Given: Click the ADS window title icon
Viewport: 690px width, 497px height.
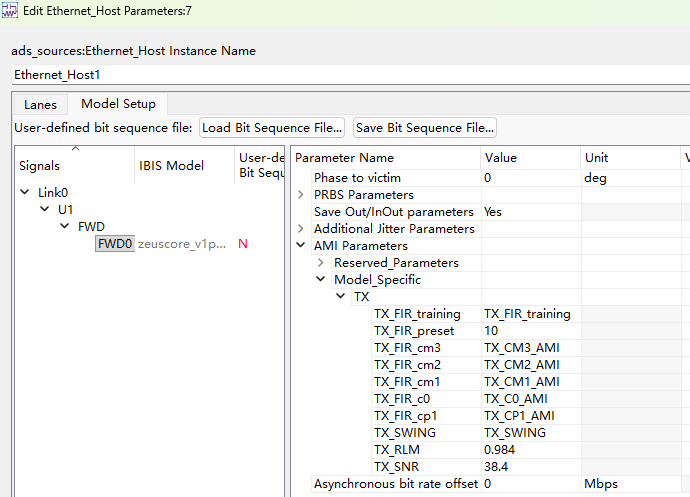Looking at the screenshot, I should [10, 10].
